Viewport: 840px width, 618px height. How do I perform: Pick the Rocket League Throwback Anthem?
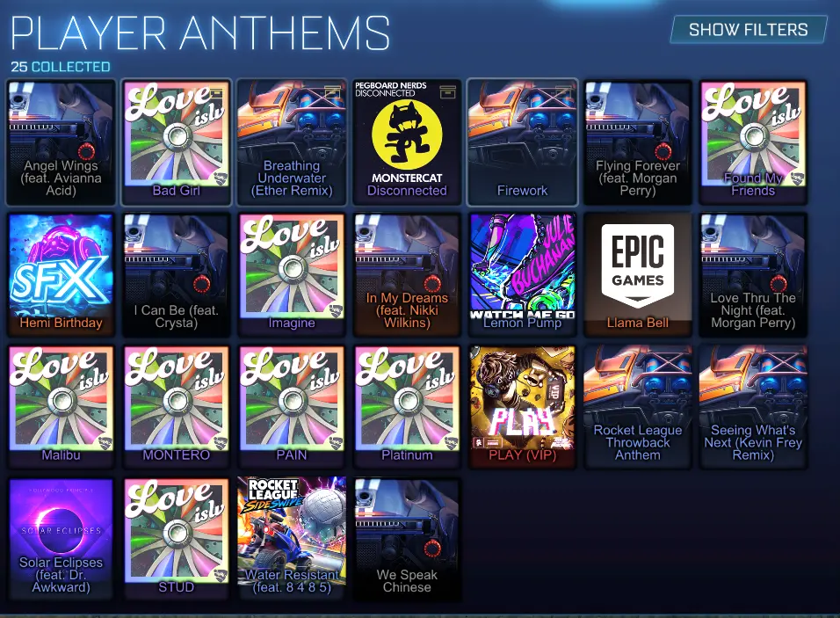point(638,407)
